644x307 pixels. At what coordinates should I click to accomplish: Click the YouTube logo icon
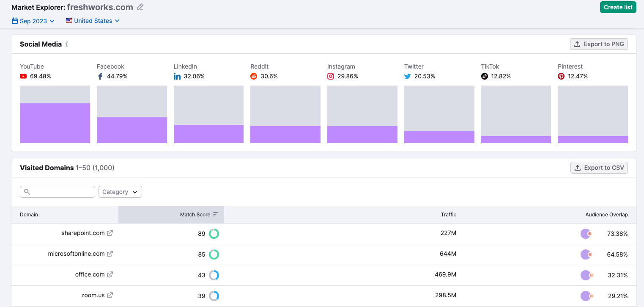click(23, 76)
